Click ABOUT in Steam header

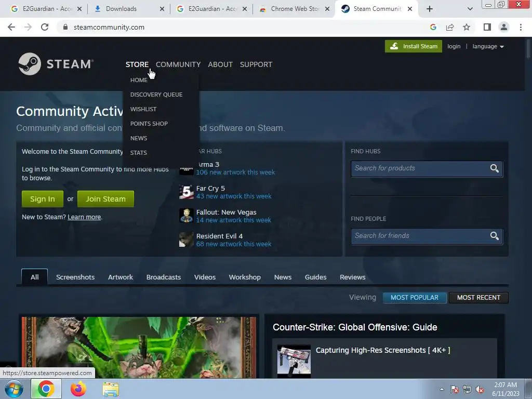pyautogui.click(x=220, y=64)
